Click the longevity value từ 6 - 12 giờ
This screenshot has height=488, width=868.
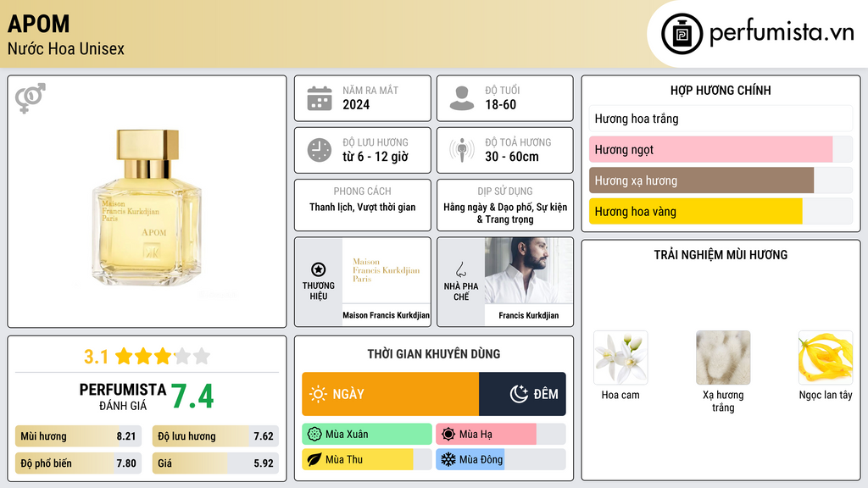coord(375,157)
